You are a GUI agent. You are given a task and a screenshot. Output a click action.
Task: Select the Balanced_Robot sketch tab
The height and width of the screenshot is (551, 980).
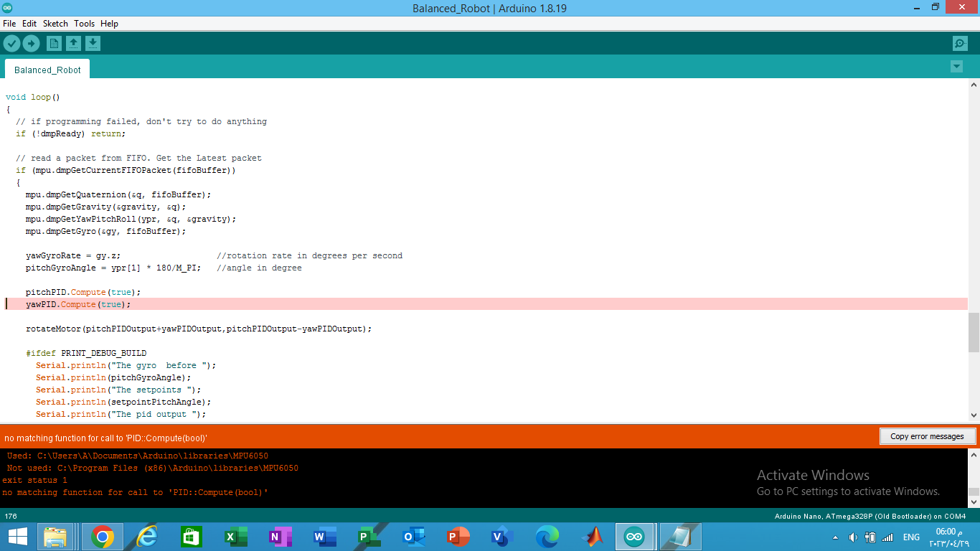click(46, 69)
